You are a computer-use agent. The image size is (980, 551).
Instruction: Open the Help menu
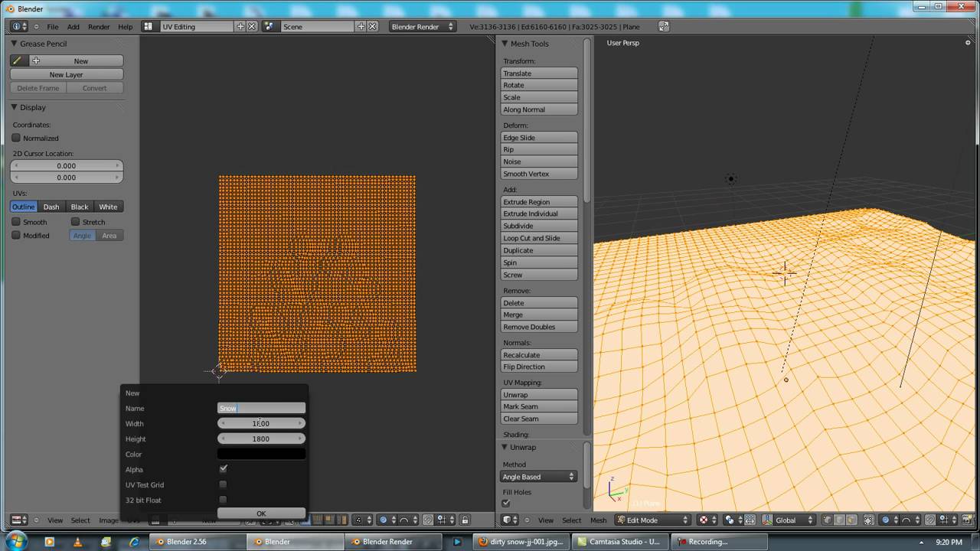pyautogui.click(x=126, y=27)
